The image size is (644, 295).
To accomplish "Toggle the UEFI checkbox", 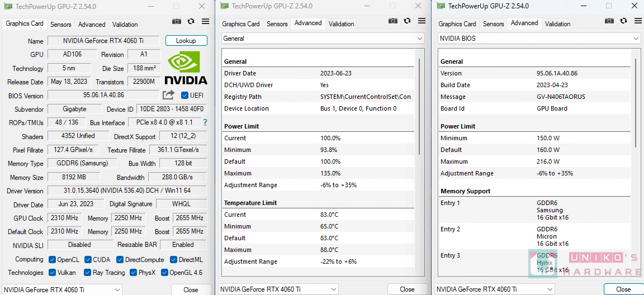I will pyautogui.click(x=184, y=95).
